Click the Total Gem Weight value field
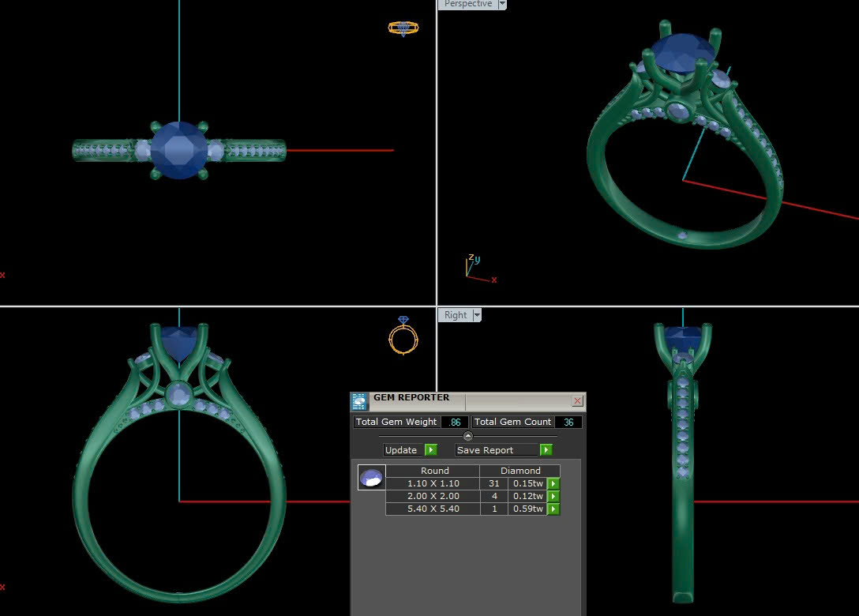This screenshot has height=616, width=859. point(455,423)
